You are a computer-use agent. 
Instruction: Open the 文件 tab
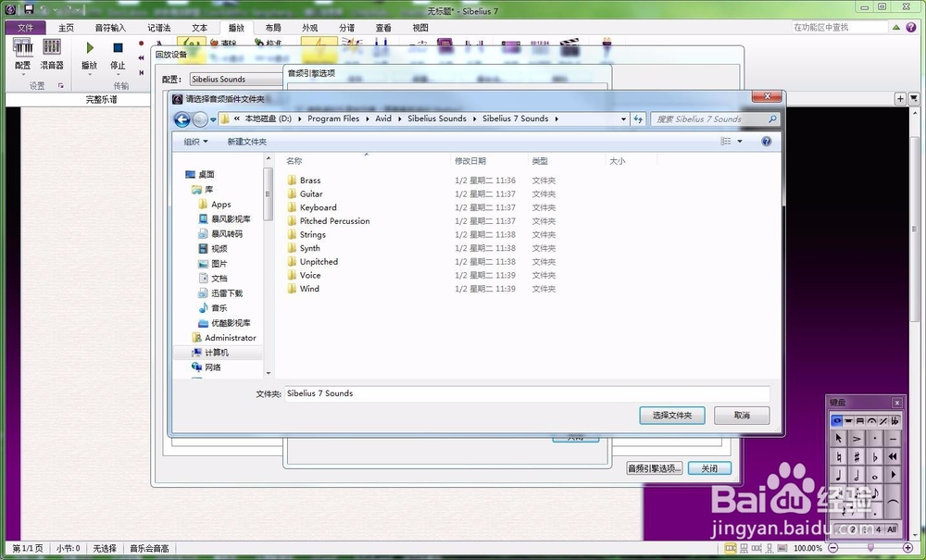25,28
